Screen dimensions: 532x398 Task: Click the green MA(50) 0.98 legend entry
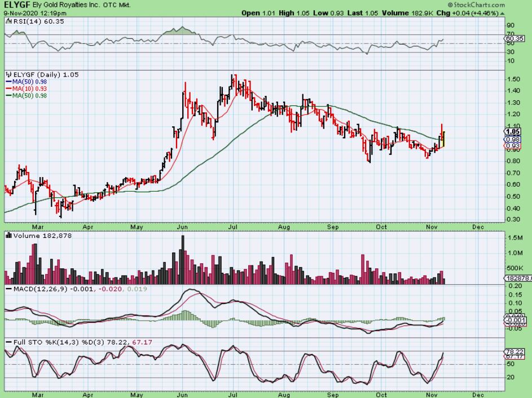click(x=27, y=96)
